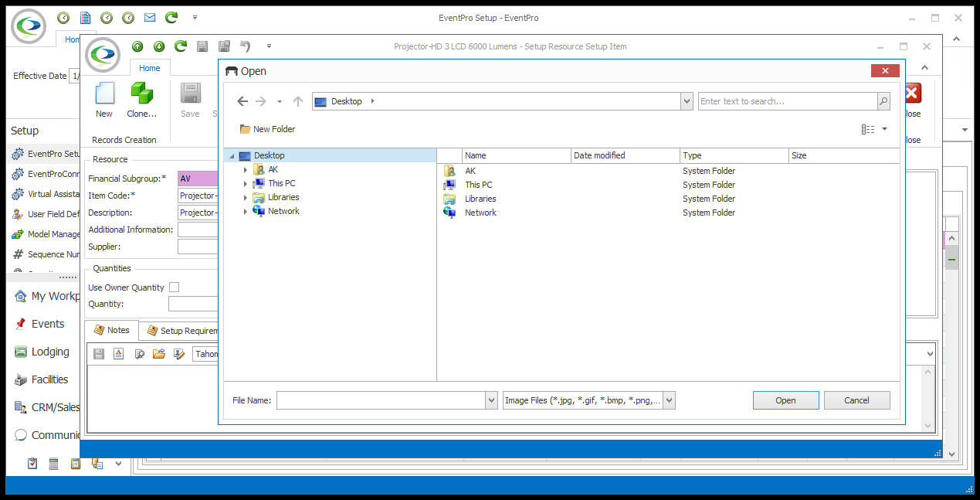
Task: Click the undo arrow in quick toolbar
Action: coord(246,46)
